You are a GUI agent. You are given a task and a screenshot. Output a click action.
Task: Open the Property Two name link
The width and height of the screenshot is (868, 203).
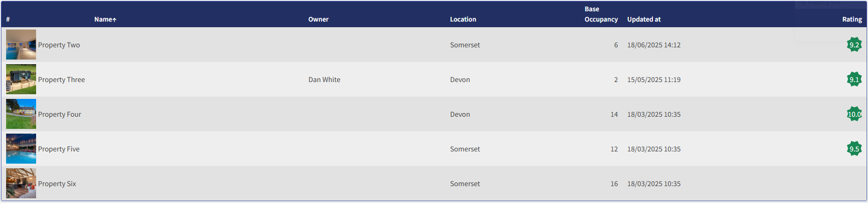[x=59, y=45]
